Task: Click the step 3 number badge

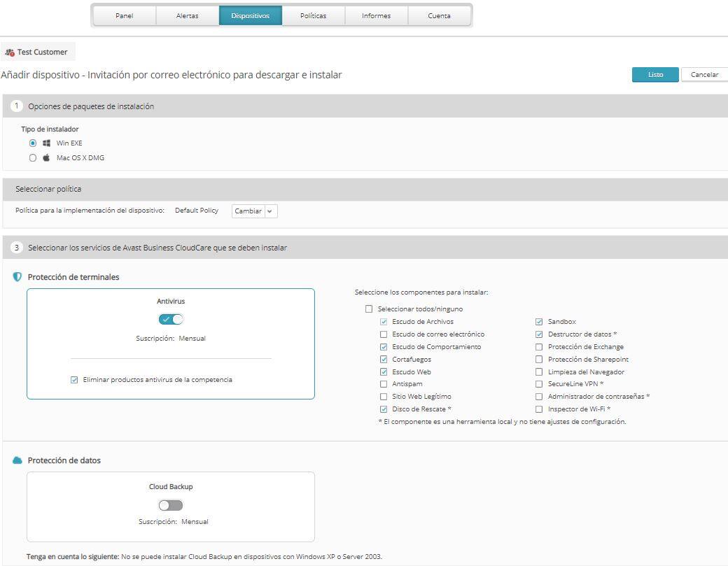Action: coord(17,248)
